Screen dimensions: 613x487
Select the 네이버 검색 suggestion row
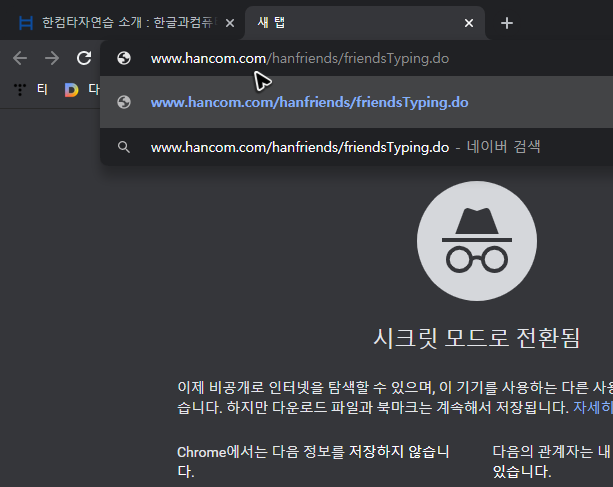(x=357, y=147)
